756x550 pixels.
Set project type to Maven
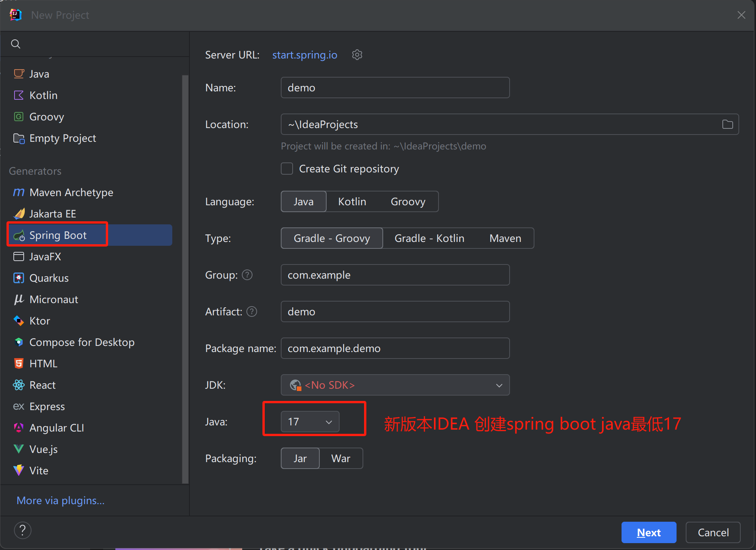[x=505, y=238]
